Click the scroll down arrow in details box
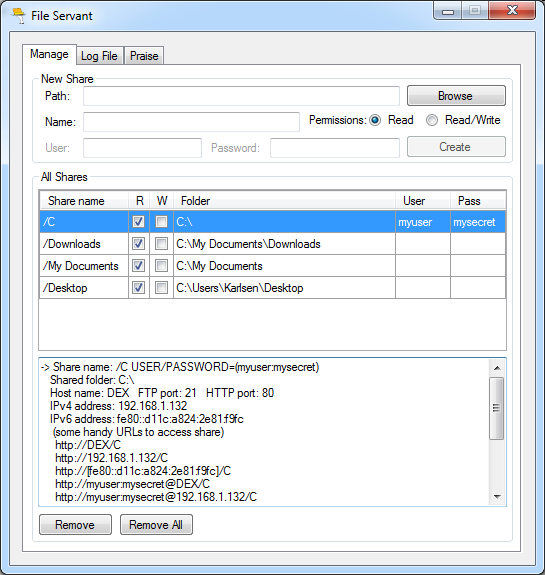This screenshot has height=575, width=545. (x=497, y=497)
